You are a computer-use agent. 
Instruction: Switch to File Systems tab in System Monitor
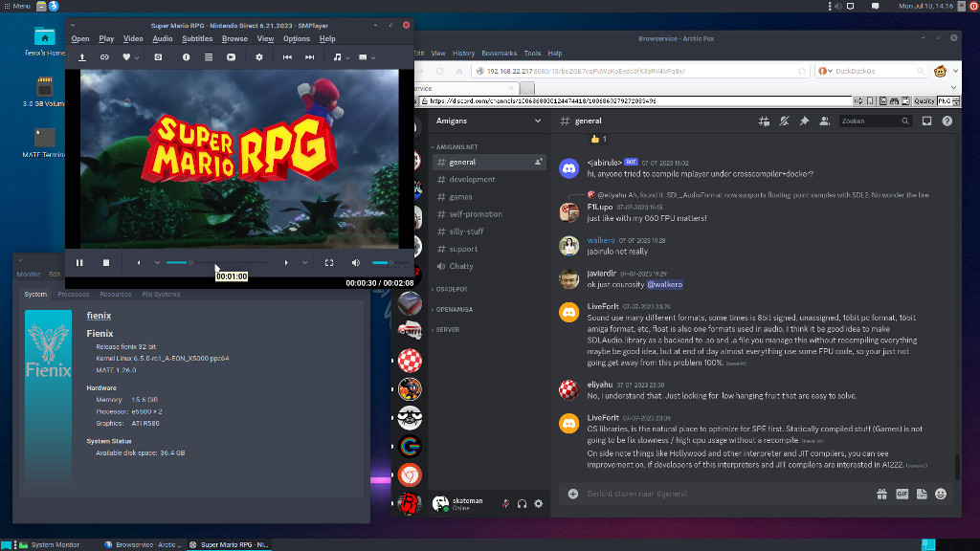click(161, 295)
